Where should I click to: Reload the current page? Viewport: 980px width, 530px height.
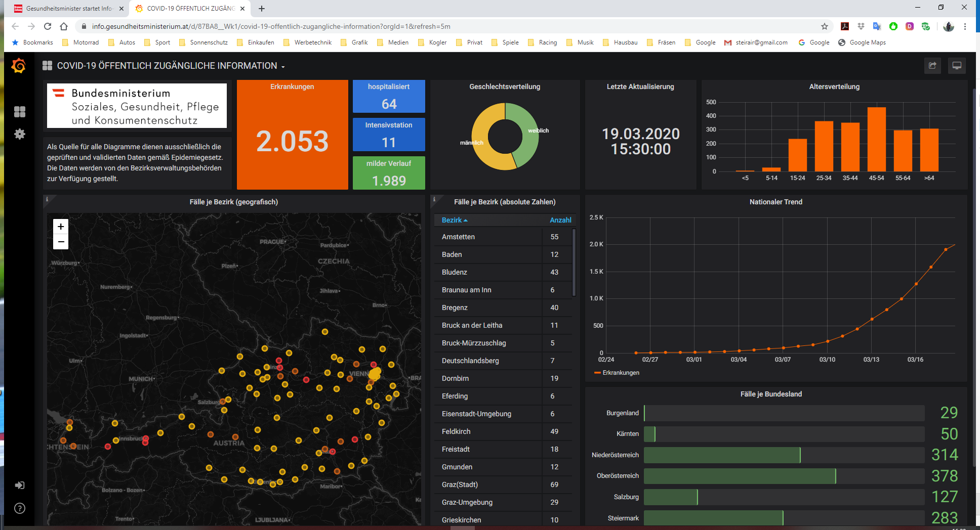click(48, 26)
